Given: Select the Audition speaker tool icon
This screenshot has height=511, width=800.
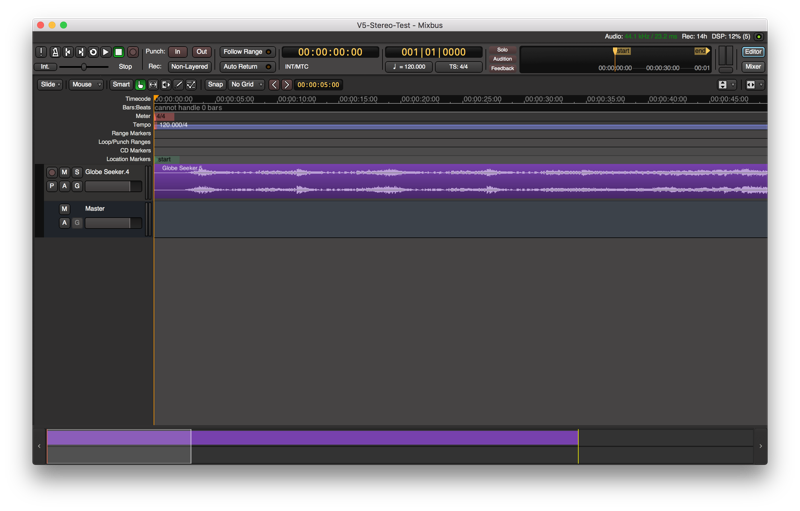Looking at the screenshot, I should (166, 85).
